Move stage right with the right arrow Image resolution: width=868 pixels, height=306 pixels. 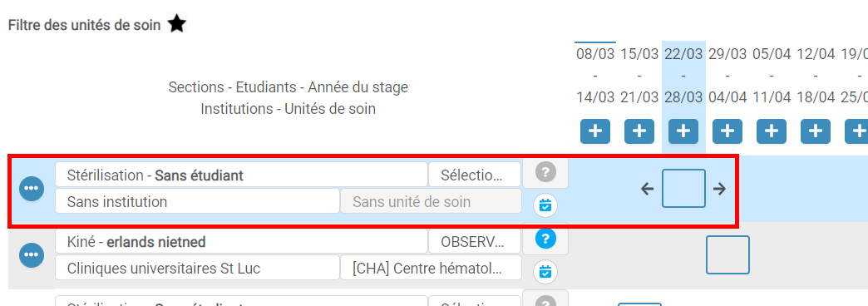719,190
